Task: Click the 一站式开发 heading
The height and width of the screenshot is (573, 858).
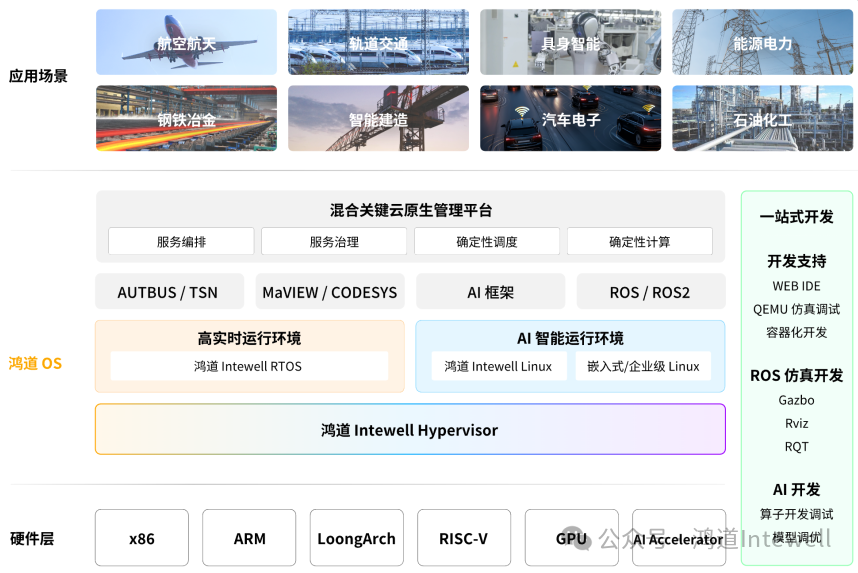Action: [797, 217]
